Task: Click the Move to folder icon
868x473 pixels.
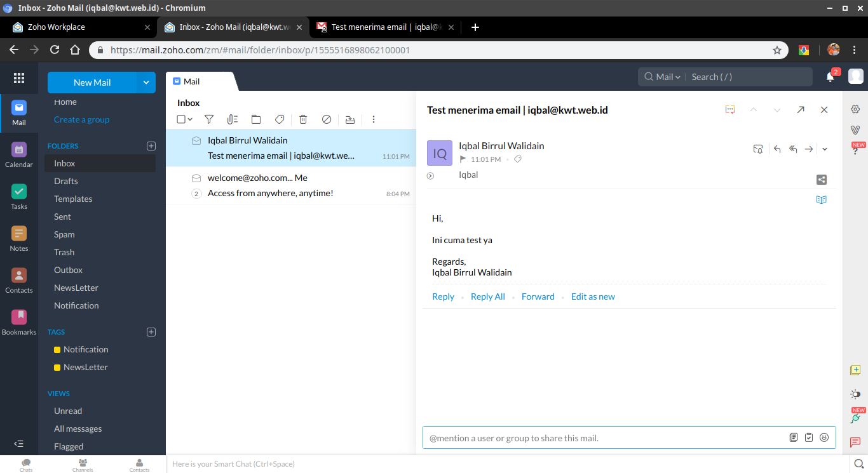Action: click(x=256, y=119)
